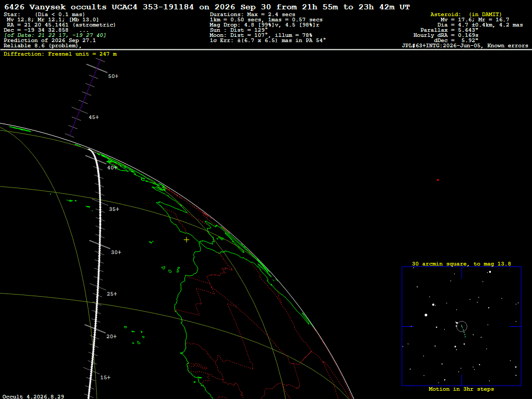
Task: Click the green of Date coordinates line
Action: [55, 35]
